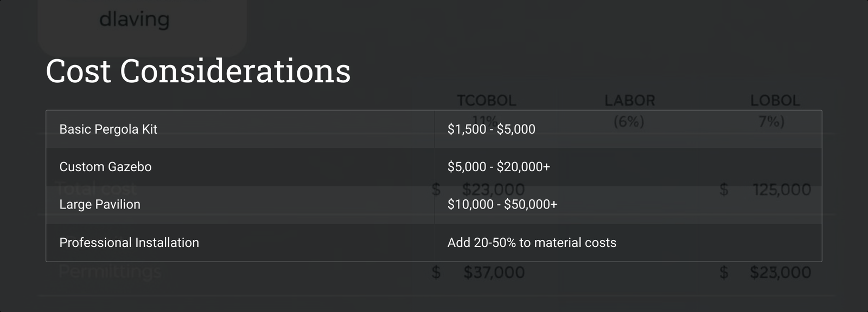Select the faded $23,000 total cost value
Screen dimensions: 868x312
tap(493, 190)
